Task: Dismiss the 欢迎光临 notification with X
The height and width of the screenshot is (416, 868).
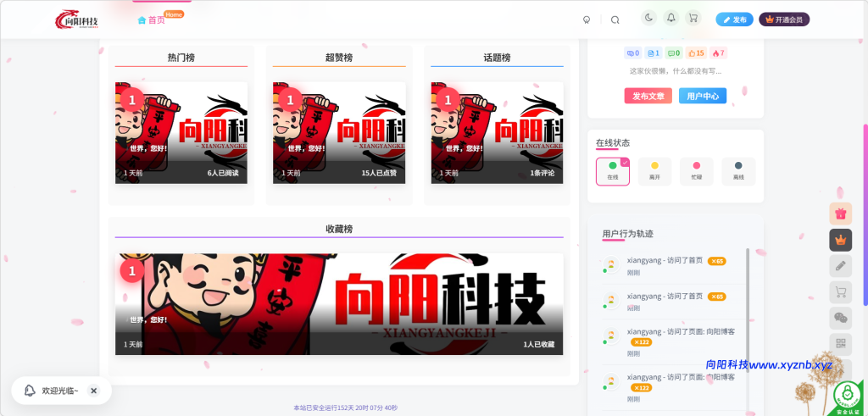Action: pyautogui.click(x=93, y=391)
